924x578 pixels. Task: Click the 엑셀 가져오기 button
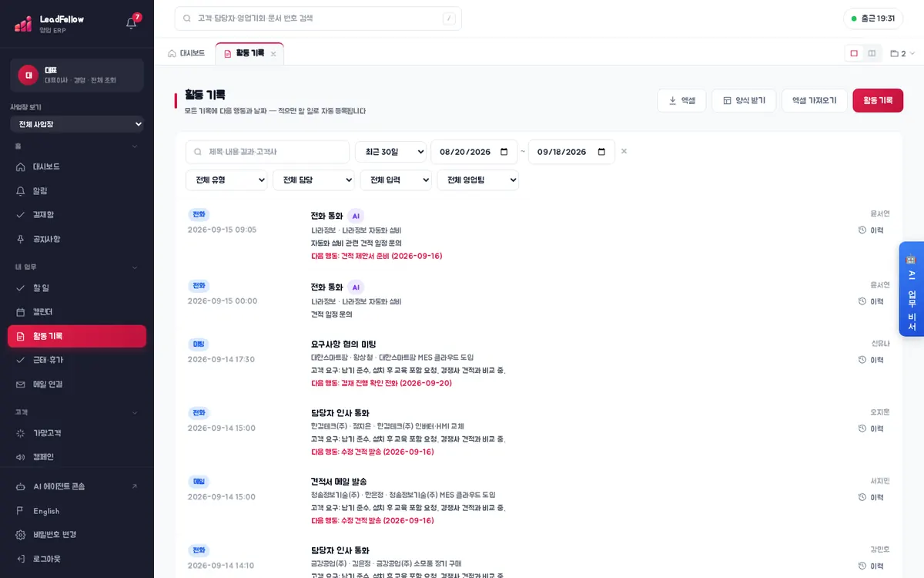[x=815, y=100]
